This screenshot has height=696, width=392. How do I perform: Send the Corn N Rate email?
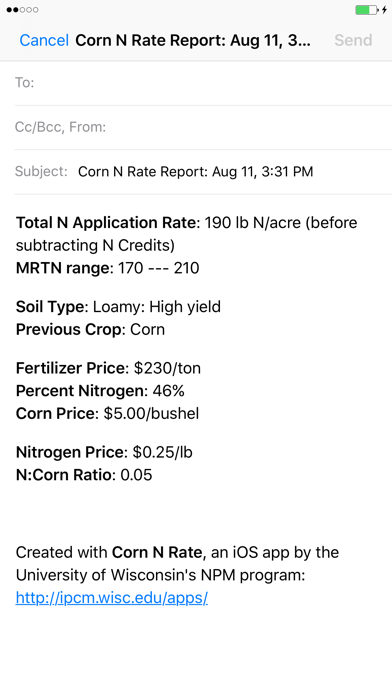[x=353, y=40]
